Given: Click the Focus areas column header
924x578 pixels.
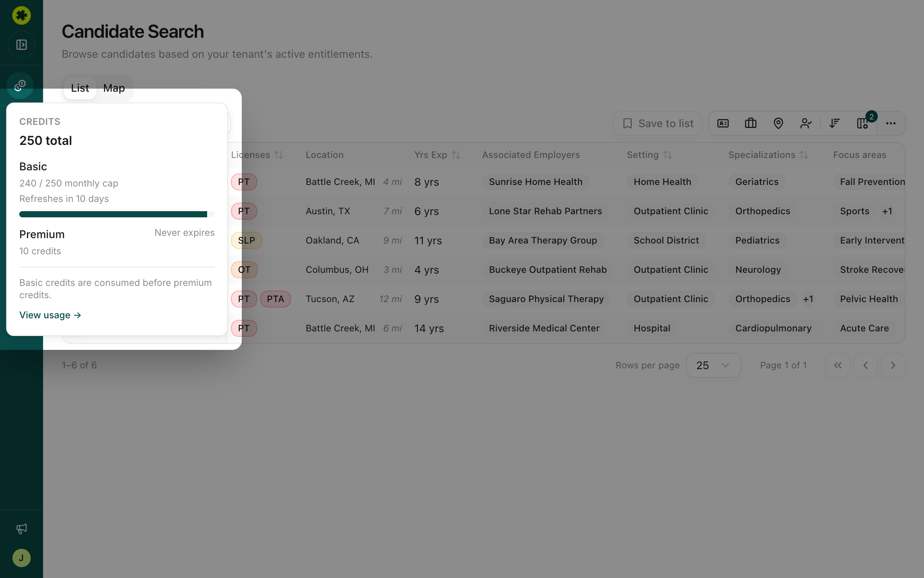Looking at the screenshot, I should pos(860,155).
